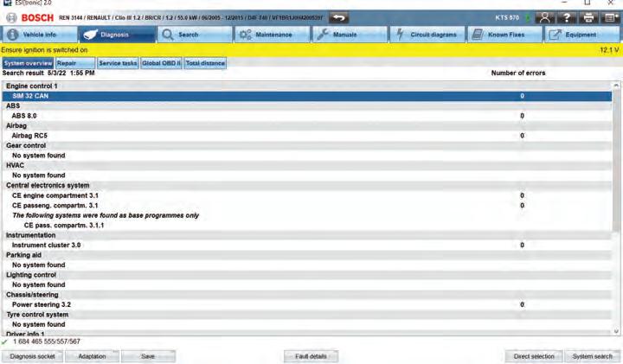The height and width of the screenshot is (364, 623).
Task: Click the Bosch logo emblem
Action: tap(11, 18)
